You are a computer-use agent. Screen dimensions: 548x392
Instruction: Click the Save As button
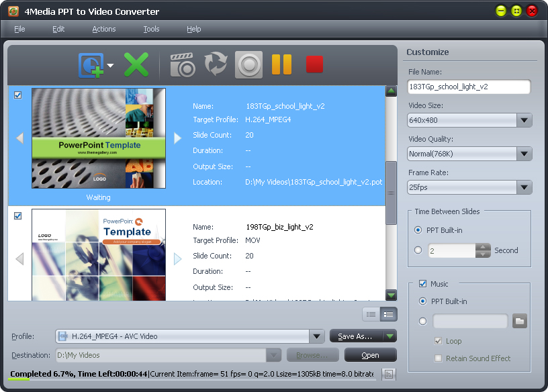[x=356, y=336]
